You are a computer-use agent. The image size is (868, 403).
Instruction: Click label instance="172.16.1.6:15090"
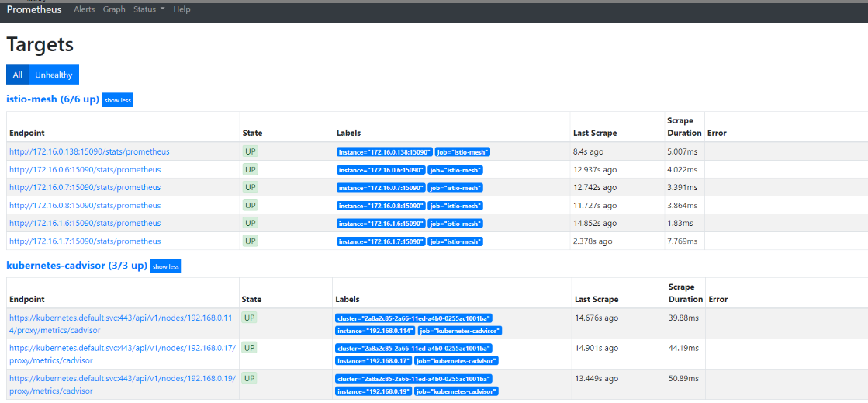[x=381, y=224]
